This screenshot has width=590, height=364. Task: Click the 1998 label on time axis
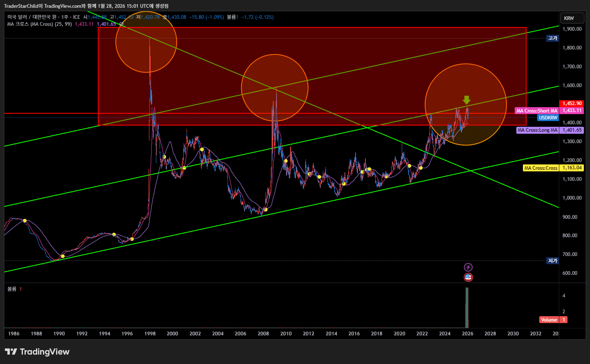click(x=150, y=334)
